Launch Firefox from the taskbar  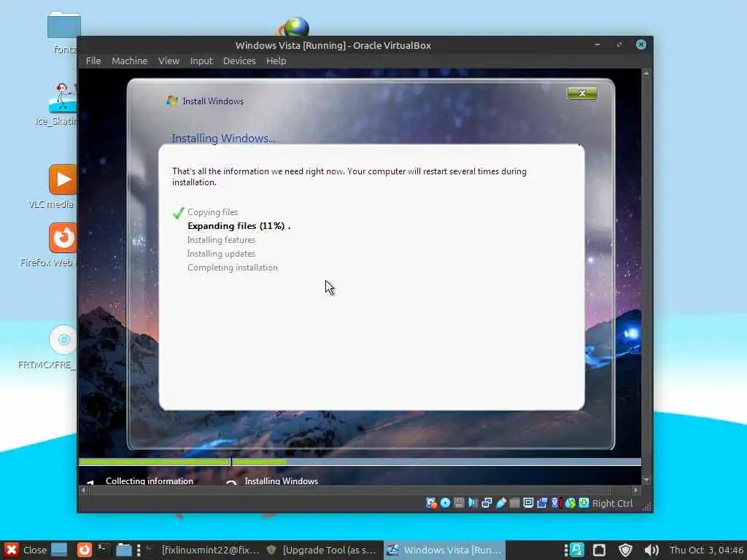(85, 550)
